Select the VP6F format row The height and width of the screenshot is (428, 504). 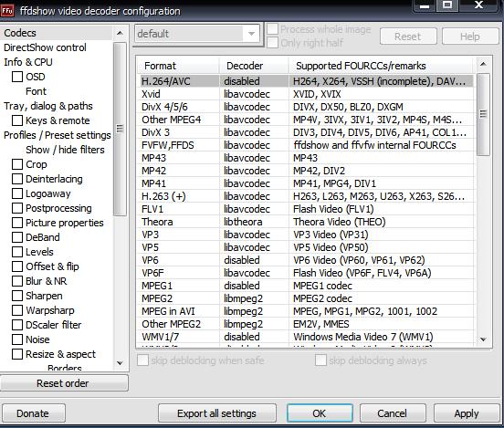point(306,273)
